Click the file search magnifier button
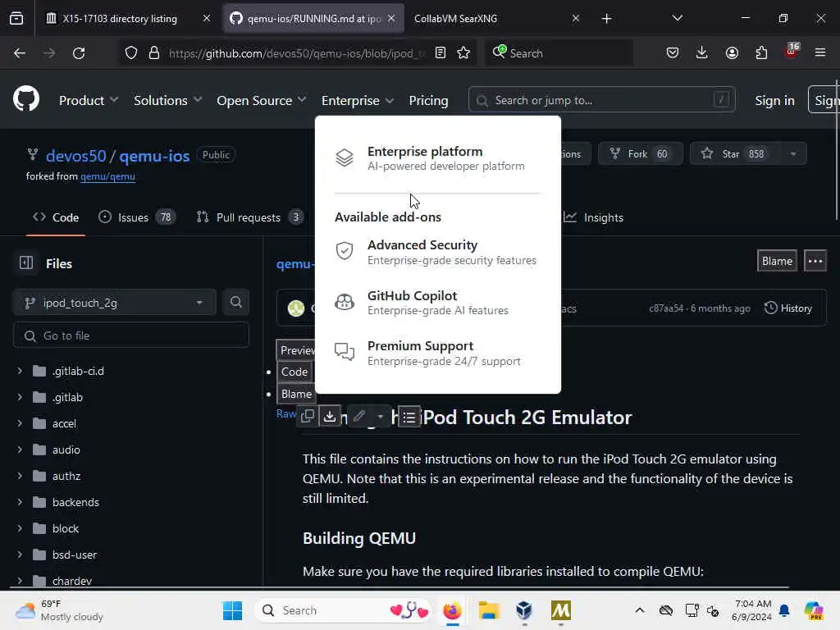The width and height of the screenshot is (840, 630). 235,302
